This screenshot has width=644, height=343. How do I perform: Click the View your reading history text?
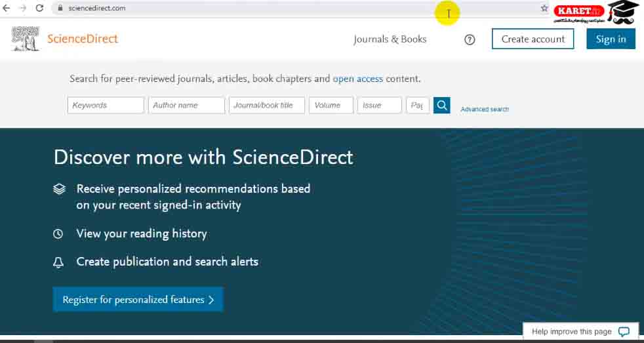(141, 233)
